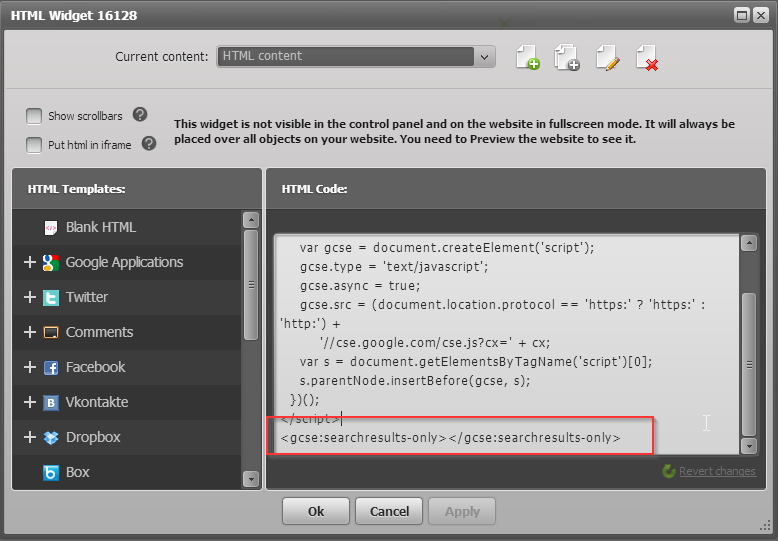Screen dimensions: 778x541
Task: Click the Cancel button
Action: pyautogui.click(x=389, y=511)
